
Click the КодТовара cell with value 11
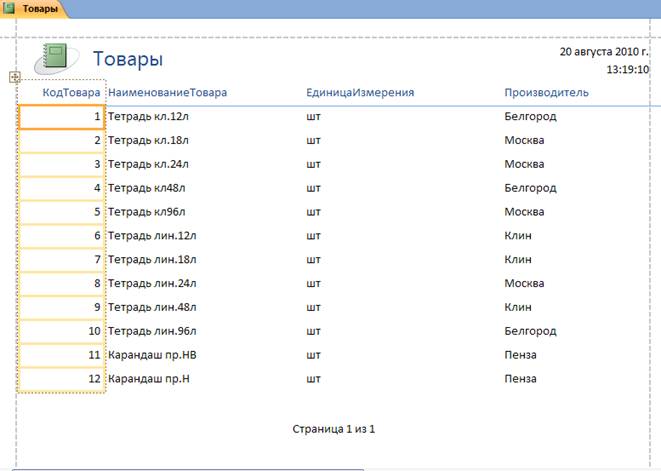pyautogui.click(x=62, y=355)
